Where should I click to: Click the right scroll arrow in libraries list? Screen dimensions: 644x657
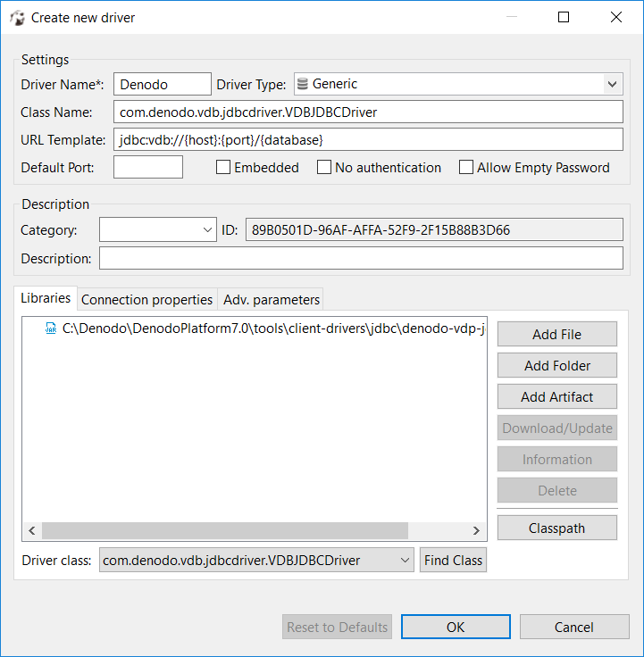coord(476,530)
